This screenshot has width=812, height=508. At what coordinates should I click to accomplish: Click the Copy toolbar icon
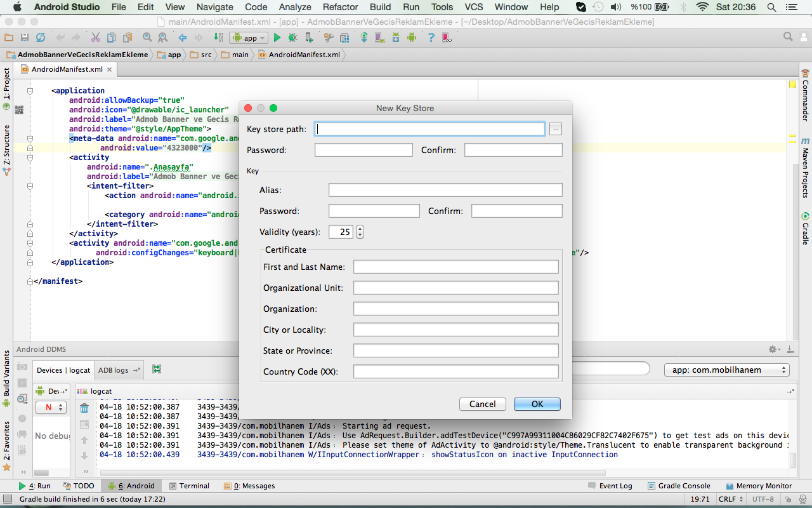(x=112, y=38)
